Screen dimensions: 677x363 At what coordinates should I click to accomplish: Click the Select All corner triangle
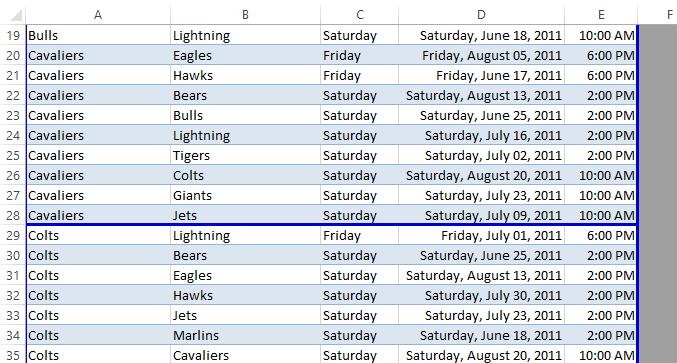(x=16, y=16)
